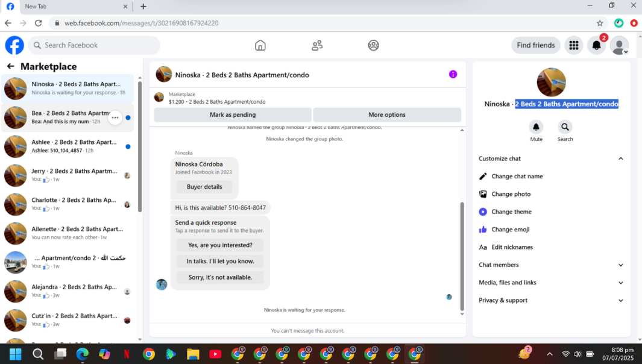Focus the Search Facebook field
The image size is (642, 364).
(94, 45)
